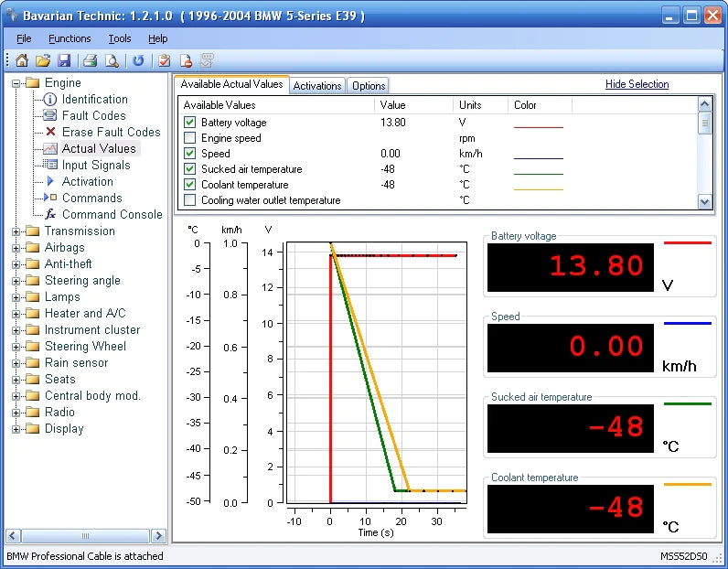Enable the Engine speed checkbox
The height and width of the screenshot is (569, 728).
[189, 138]
